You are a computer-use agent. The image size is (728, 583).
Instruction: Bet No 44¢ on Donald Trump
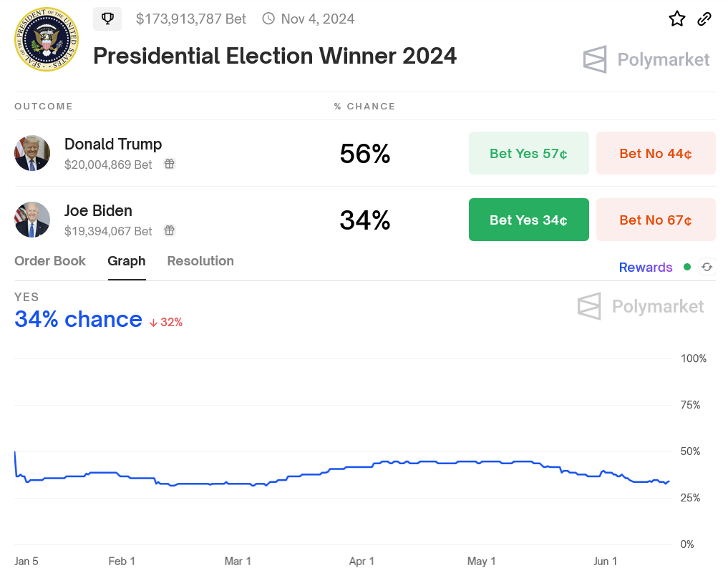pyautogui.click(x=656, y=153)
